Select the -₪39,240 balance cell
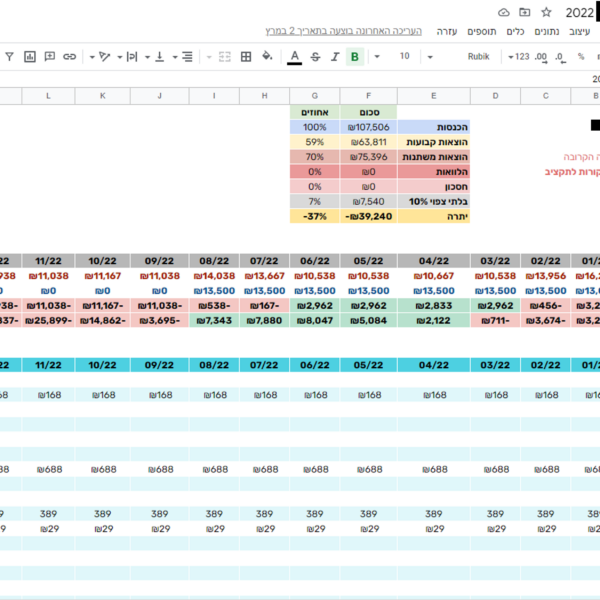 click(368, 216)
